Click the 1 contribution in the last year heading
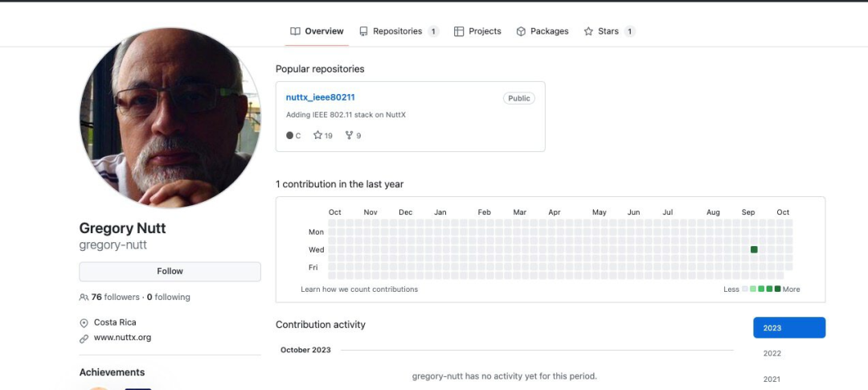 click(x=339, y=184)
